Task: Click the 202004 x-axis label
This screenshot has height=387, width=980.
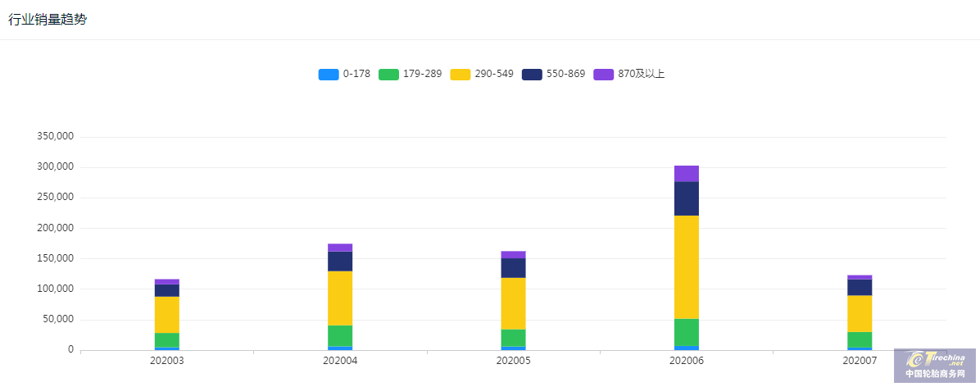Action: (340, 361)
